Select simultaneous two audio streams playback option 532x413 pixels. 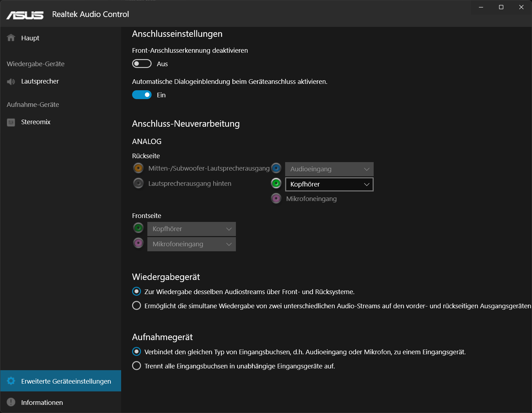pos(136,305)
